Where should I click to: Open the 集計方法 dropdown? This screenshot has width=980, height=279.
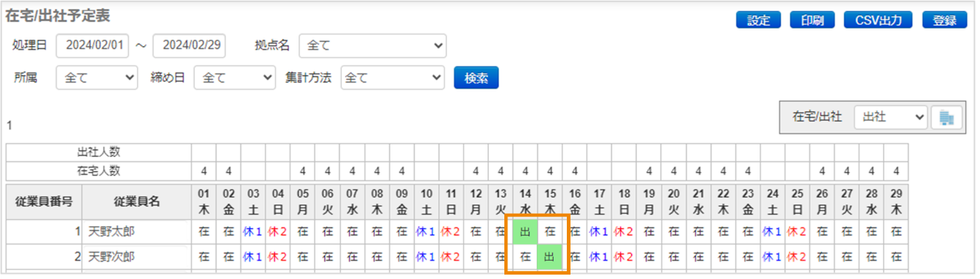tap(393, 77)
